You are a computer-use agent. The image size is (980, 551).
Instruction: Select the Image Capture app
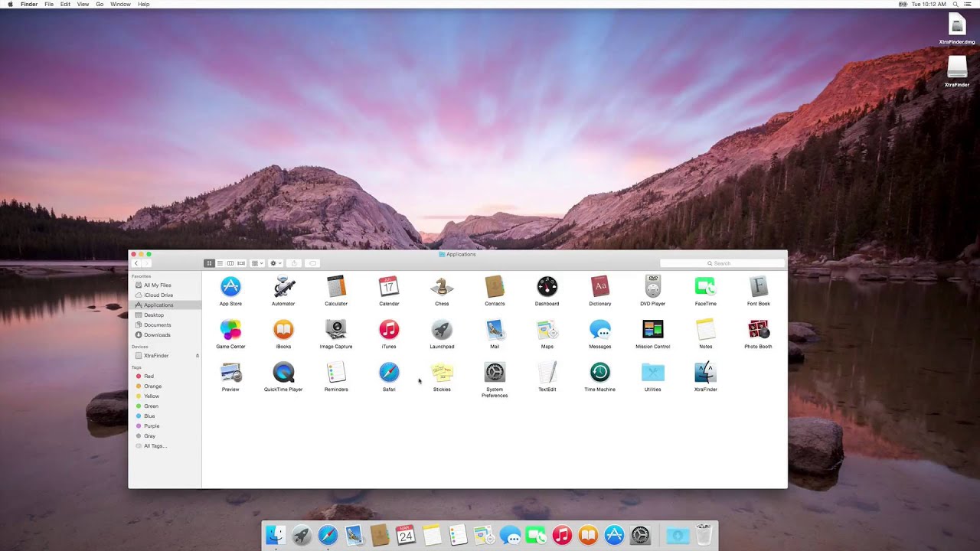(336, 330)
